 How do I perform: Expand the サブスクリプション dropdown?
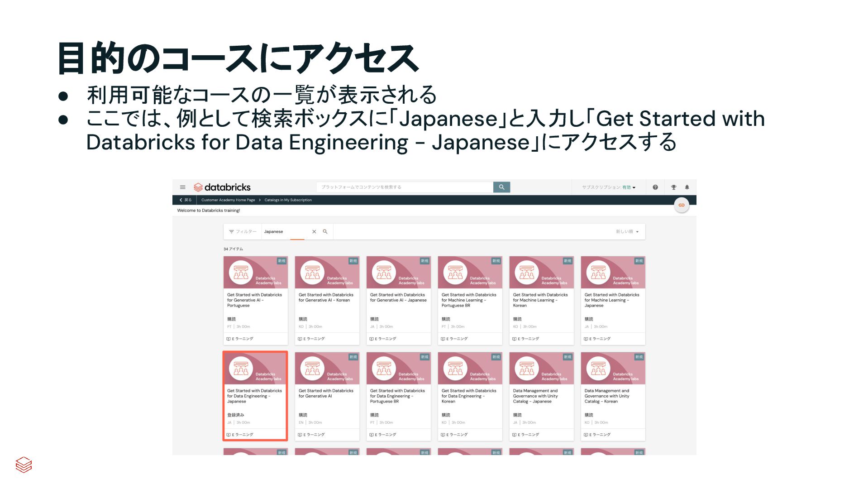point(609,187)
